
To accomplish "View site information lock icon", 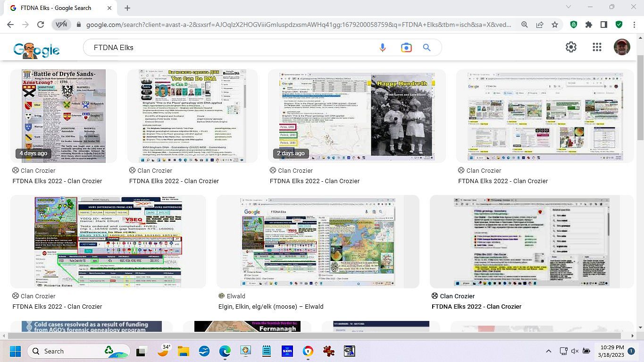I will tap(79, 25).
